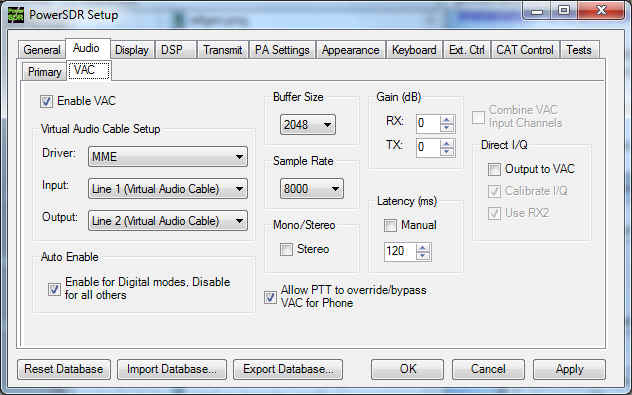Decrease TX gain with down arrow
Viewport: 632px width, 395px height.
coord(447,151)
